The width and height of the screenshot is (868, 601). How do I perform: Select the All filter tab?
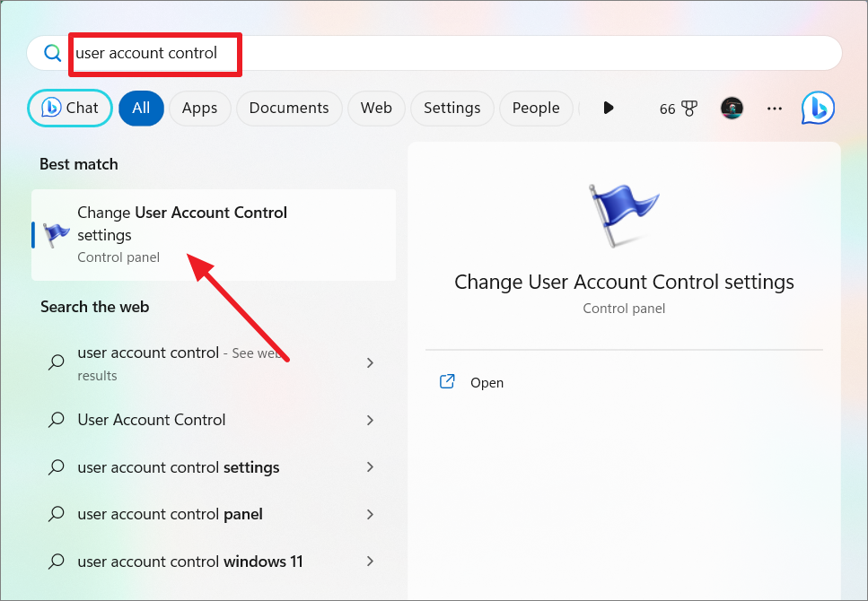[141, 108]
